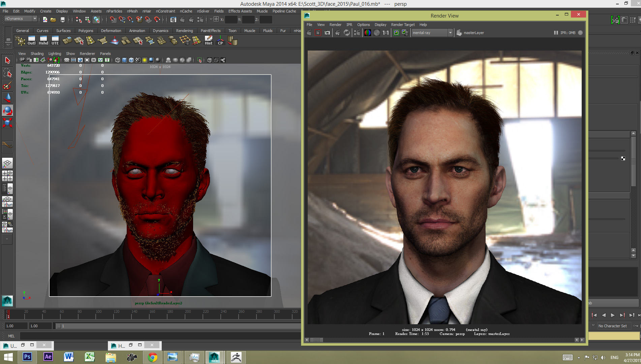Click the Hist delete history shelf icon
This screenshot has height=364, width=641.
point(209,41)
